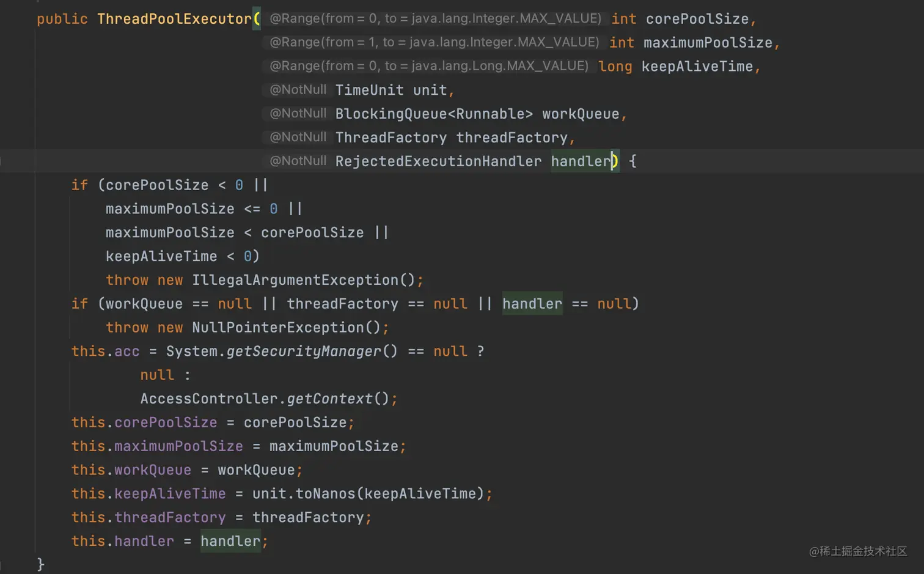Click highlighted handler value in last assignment
This screenshot has width=924, height=574.
230,542
